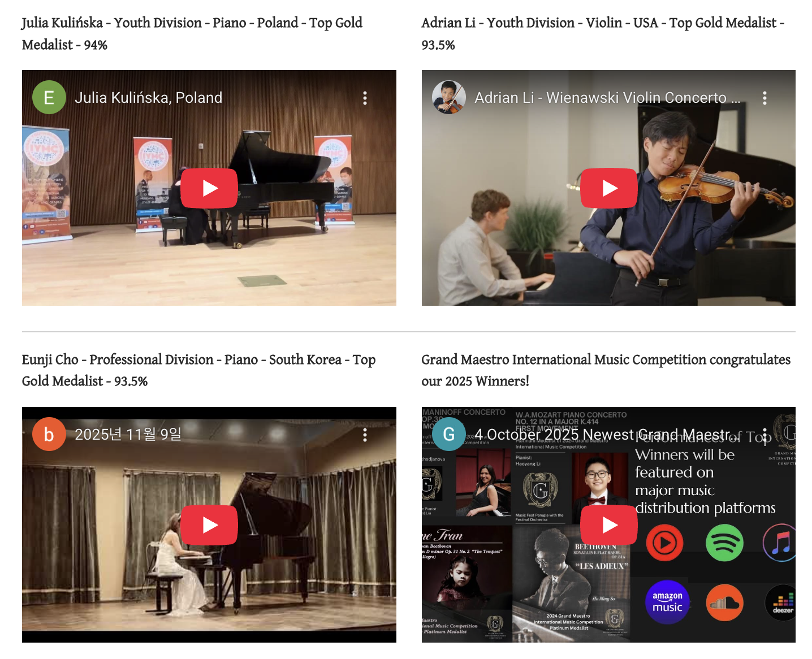Open the 'Julia Kulińska, Poland' video title
Screen dimensions: 812x659
pyautogui.click(x=149, y=98)
